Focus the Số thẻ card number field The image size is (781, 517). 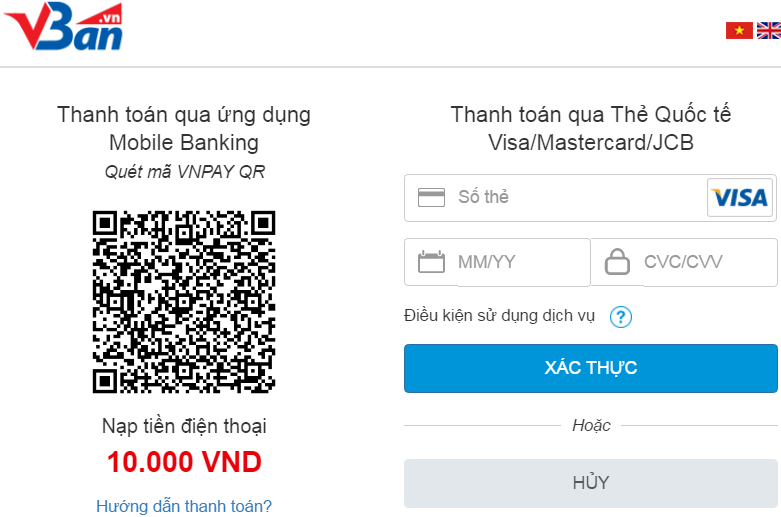[x=575, y=197]
